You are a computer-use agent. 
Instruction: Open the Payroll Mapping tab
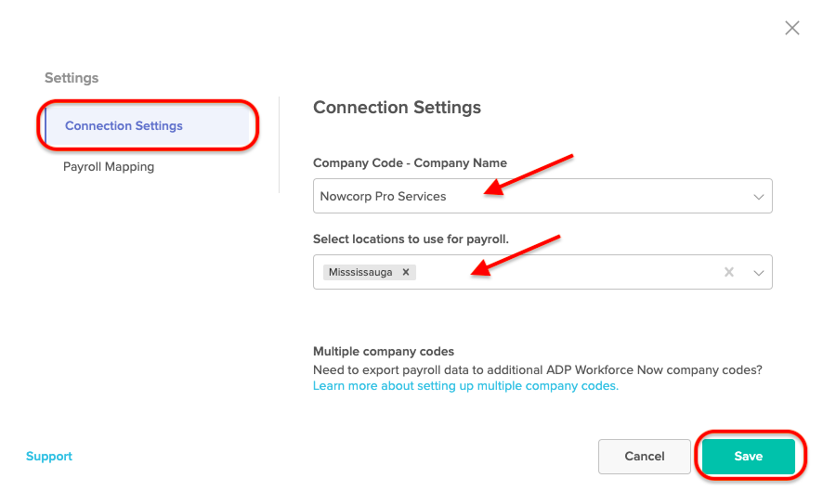tap(109, 167)
